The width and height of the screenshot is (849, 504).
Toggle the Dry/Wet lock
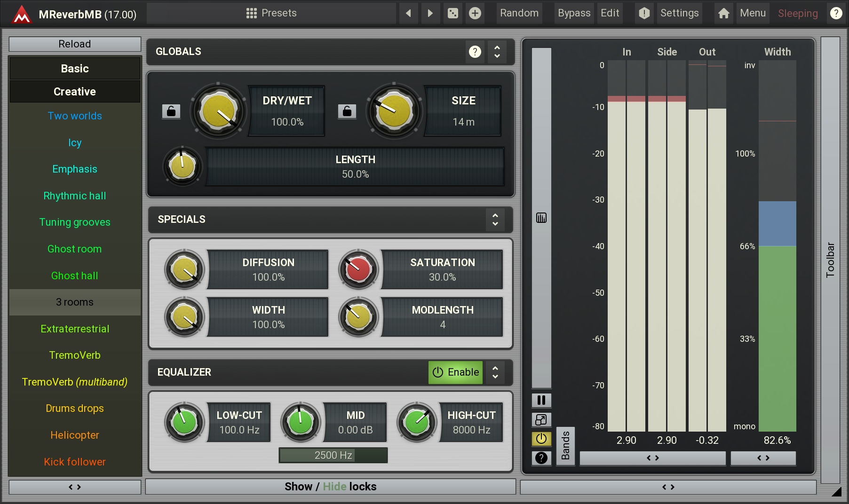coord(171,111)
